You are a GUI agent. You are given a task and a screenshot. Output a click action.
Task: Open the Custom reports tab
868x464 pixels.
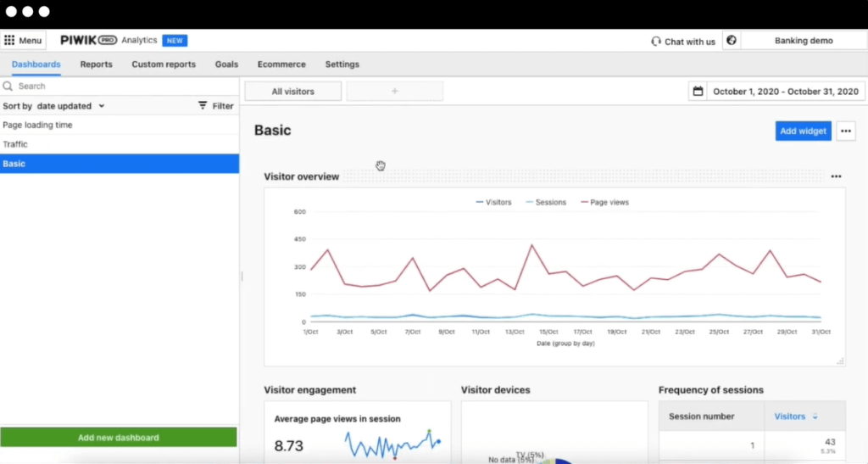tap(164, 64)
